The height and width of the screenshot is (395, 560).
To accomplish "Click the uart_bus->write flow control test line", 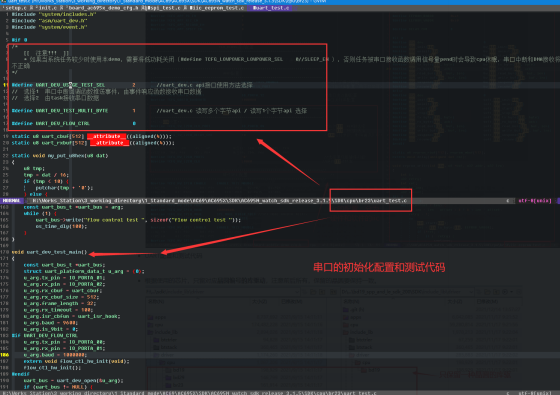I will coord(138,220).
